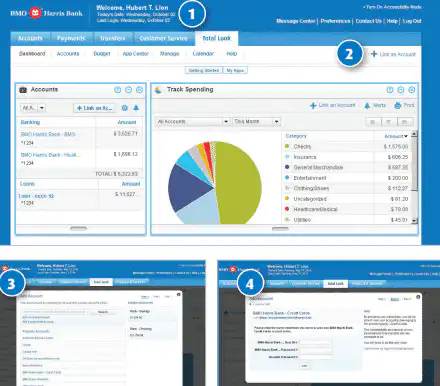Close the Track Spending widget
The width and height of the screenshot is (440, 386).
click(412, 90)
